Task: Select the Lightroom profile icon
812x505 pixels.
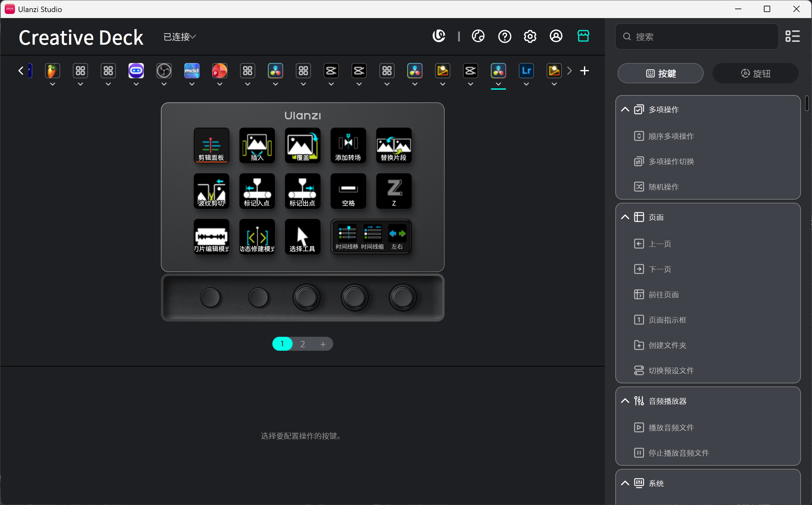Action: [526, 71]
